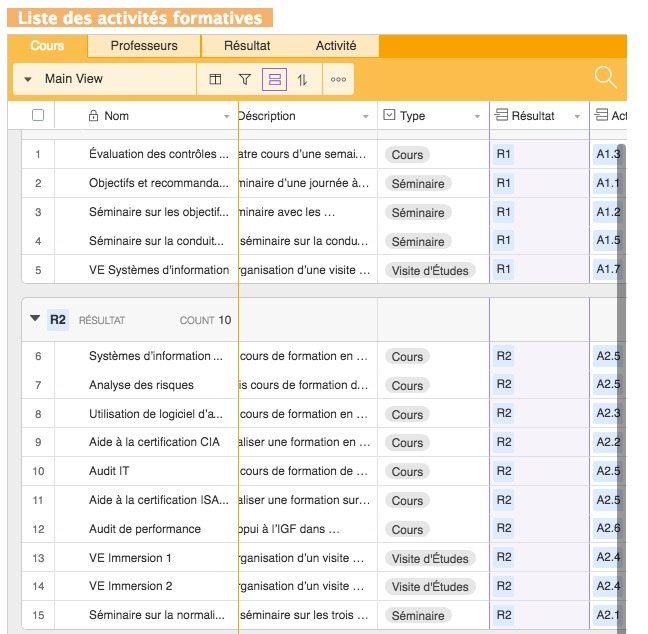Open the filter funnel icon

(x=245, y=79)
